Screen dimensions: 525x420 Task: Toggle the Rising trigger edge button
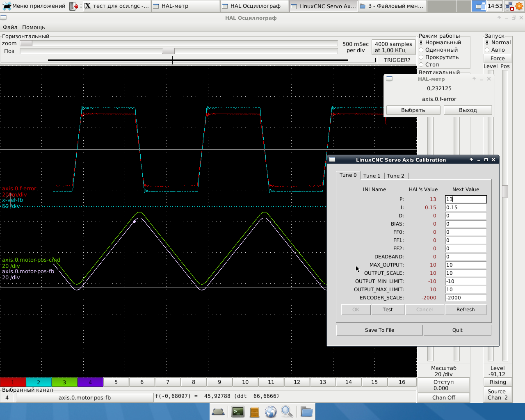[x=498, y=382]
